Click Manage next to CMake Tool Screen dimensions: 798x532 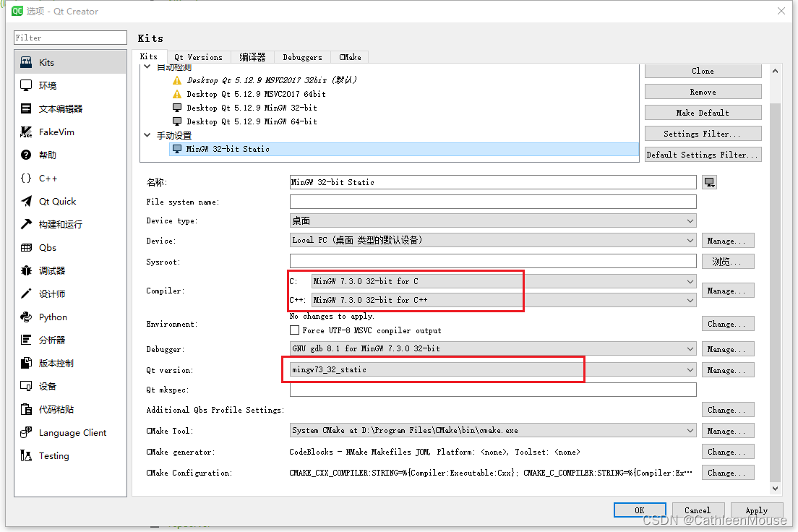click(x=728, y=431)
